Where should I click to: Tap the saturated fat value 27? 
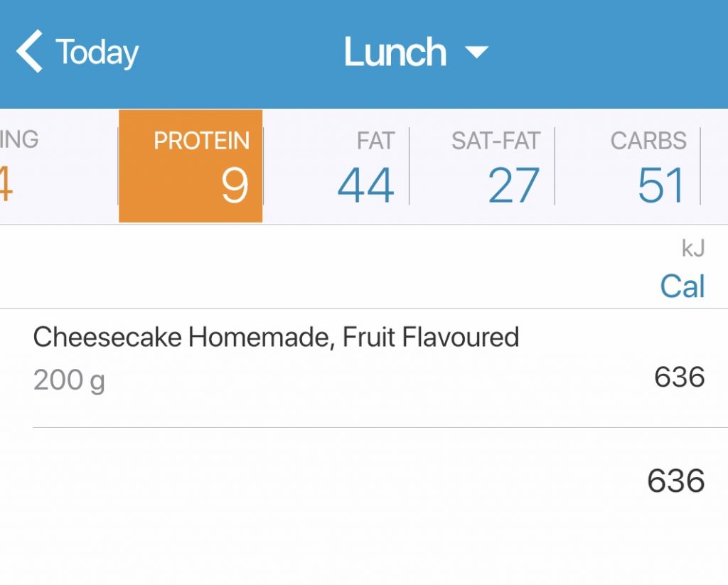click(513, 184)
